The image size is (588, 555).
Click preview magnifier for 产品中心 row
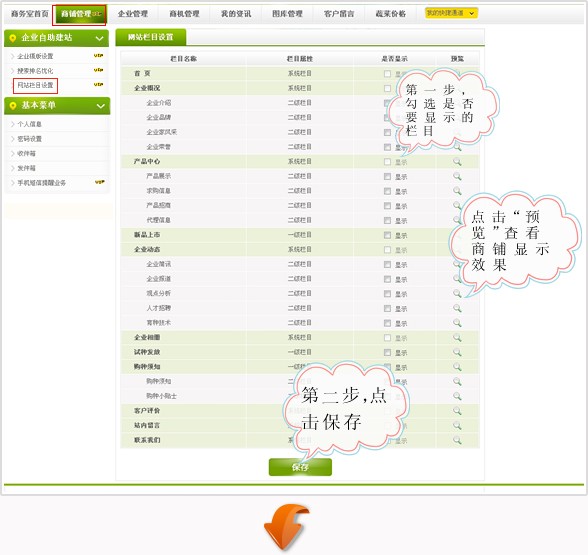pos(457,162)
